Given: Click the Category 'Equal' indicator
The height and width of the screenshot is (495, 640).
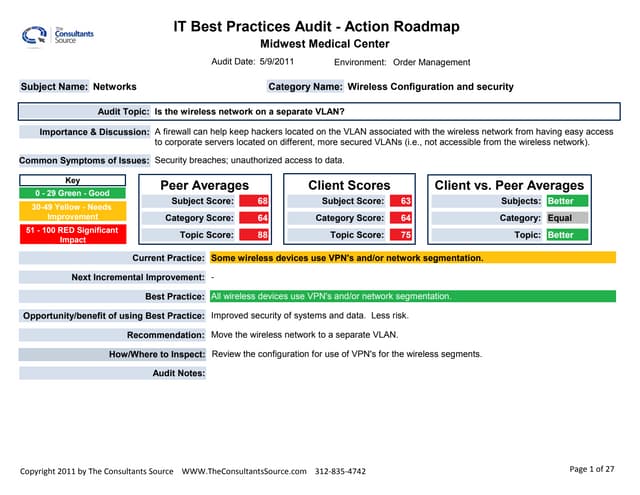Looking at the screenshot, I should tap(567, 218).
